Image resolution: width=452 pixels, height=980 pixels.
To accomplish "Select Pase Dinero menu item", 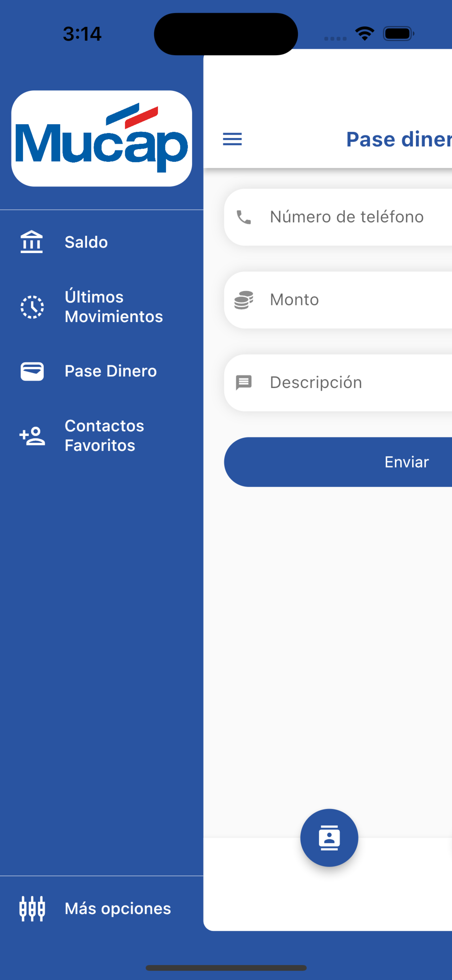I will coord(102,371).
